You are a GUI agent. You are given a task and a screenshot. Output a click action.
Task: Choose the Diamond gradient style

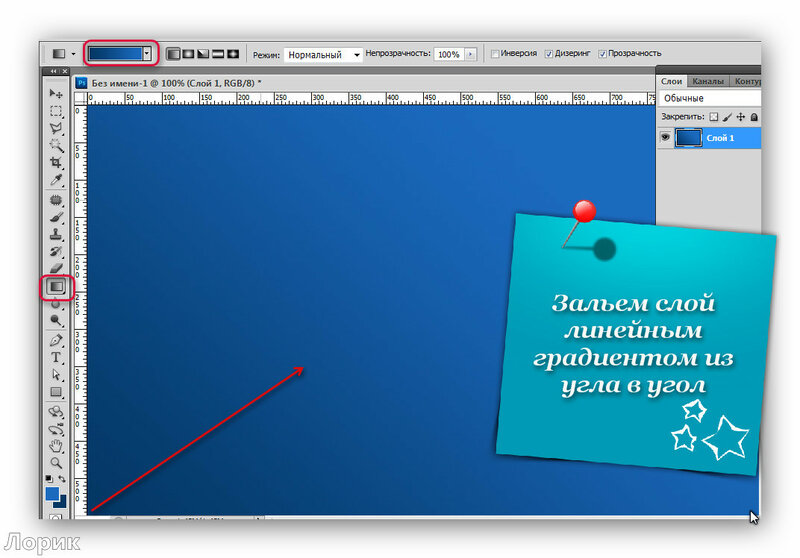click(233, 54)
